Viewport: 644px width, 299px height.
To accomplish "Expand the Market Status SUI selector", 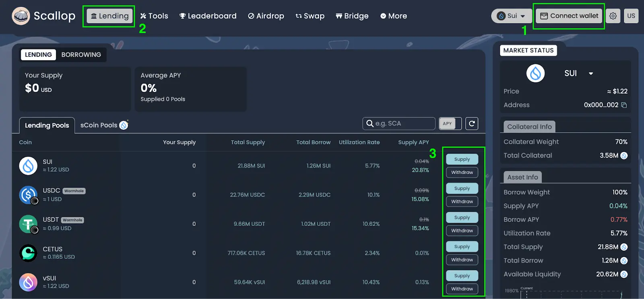I will pyautogui.click(x=590, y=74).
